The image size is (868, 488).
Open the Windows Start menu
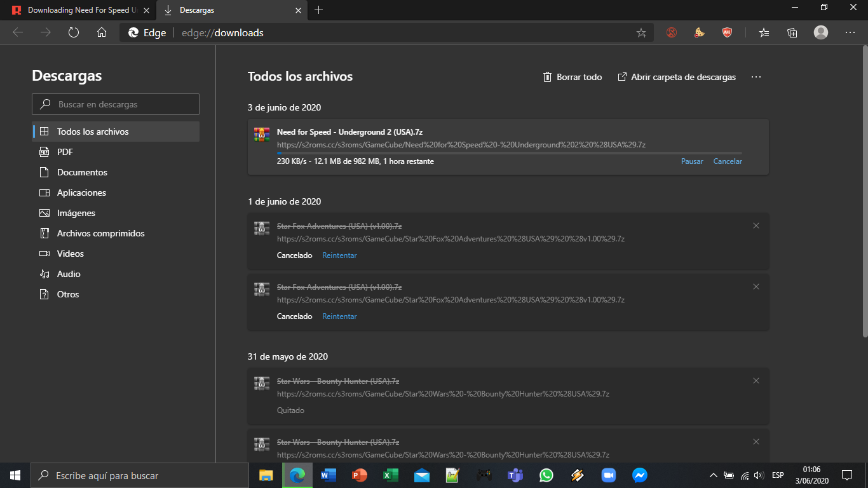(15, 475)
